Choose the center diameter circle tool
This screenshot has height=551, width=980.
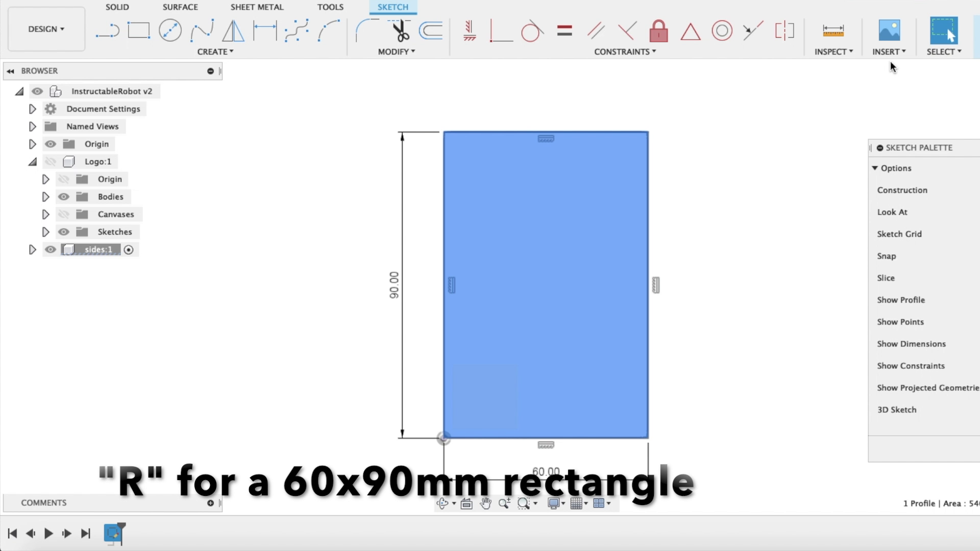click(170, 31)
